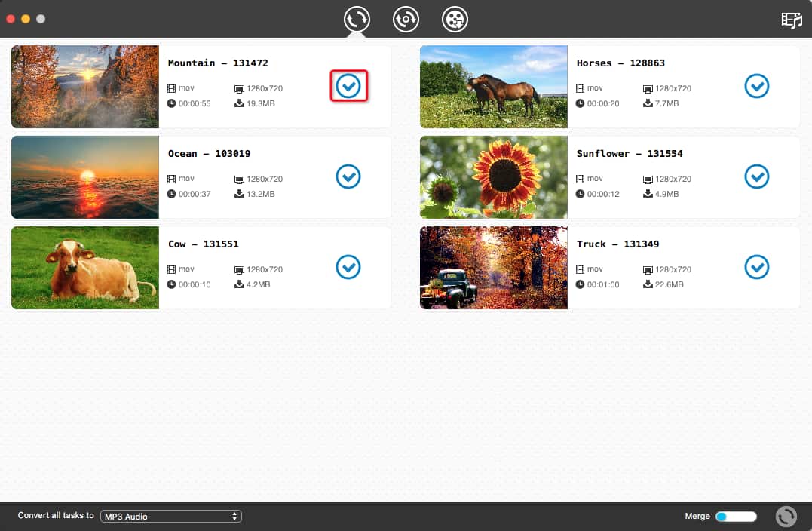Expand output options for Cow video checkmark

tap(348, 267)
